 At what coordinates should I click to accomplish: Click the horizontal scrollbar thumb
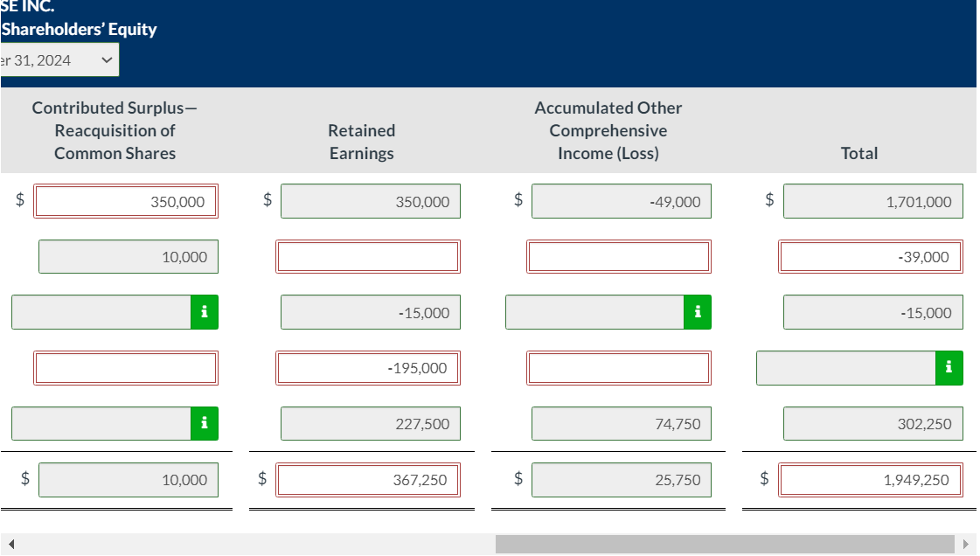[x=725, y=544]
